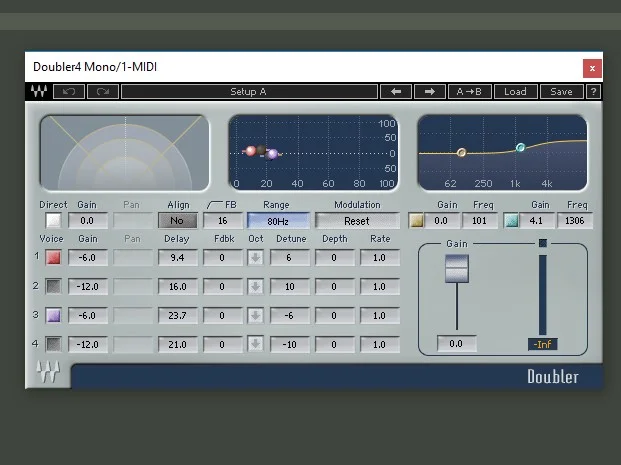Toggle the yellow low EQ band button
This screenshot has width=621, height=465.
[x=416, y=221]
